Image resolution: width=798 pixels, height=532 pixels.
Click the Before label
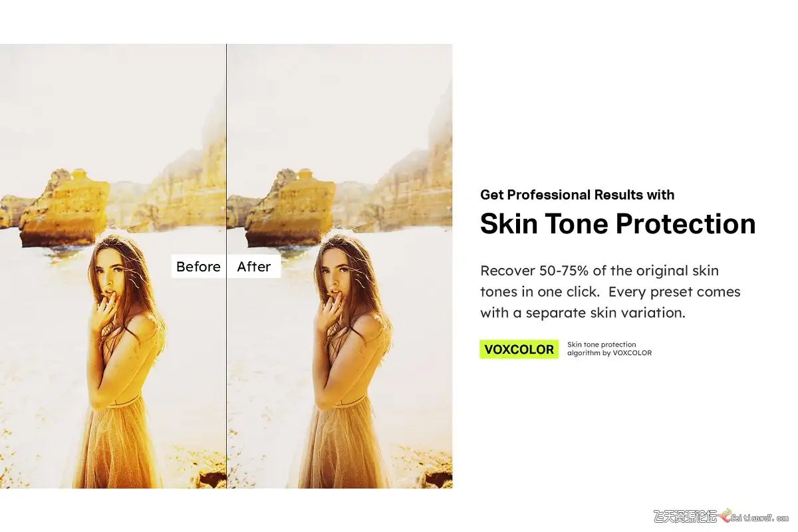pyautogui.click(x=198, y=267)
